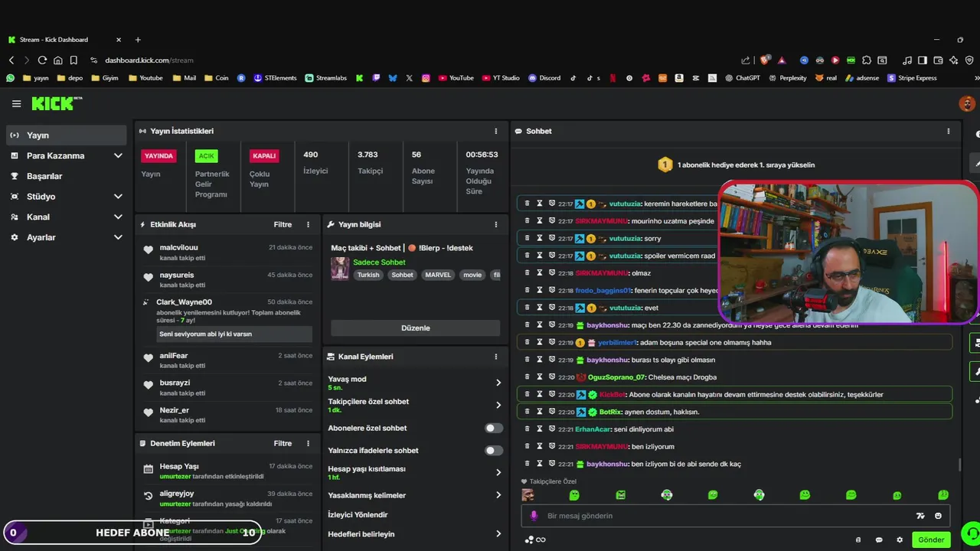Click the gift subscription leaderboard banner

(735, 165)
